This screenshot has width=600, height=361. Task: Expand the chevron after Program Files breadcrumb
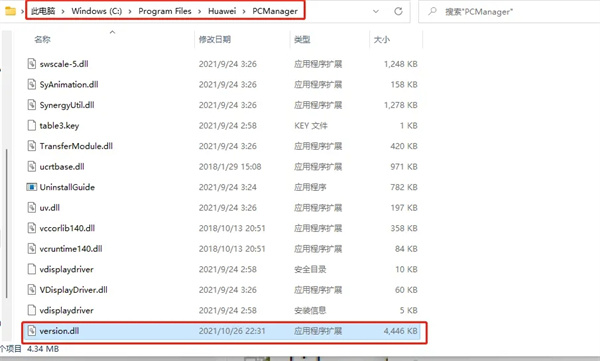pos(200,11)
